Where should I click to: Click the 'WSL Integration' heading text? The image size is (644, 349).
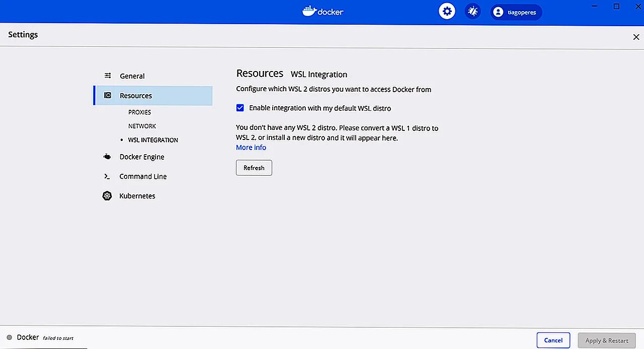coord(319,75)
